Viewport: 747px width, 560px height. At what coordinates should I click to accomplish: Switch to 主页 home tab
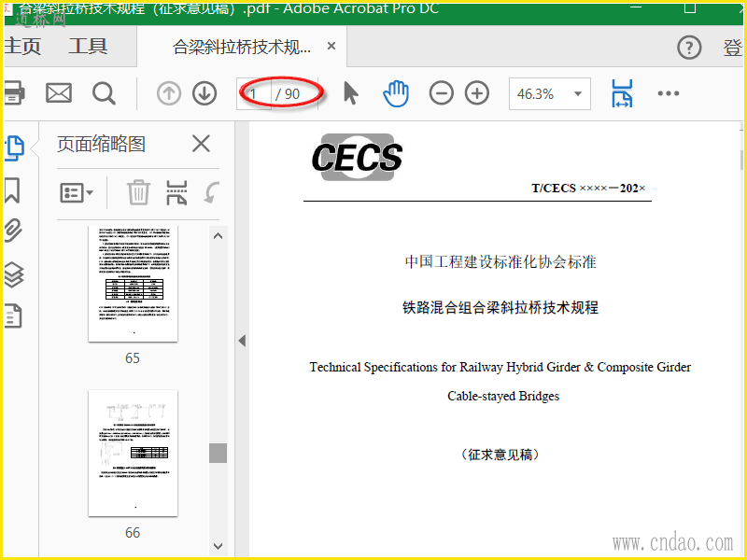click(22, 46)
